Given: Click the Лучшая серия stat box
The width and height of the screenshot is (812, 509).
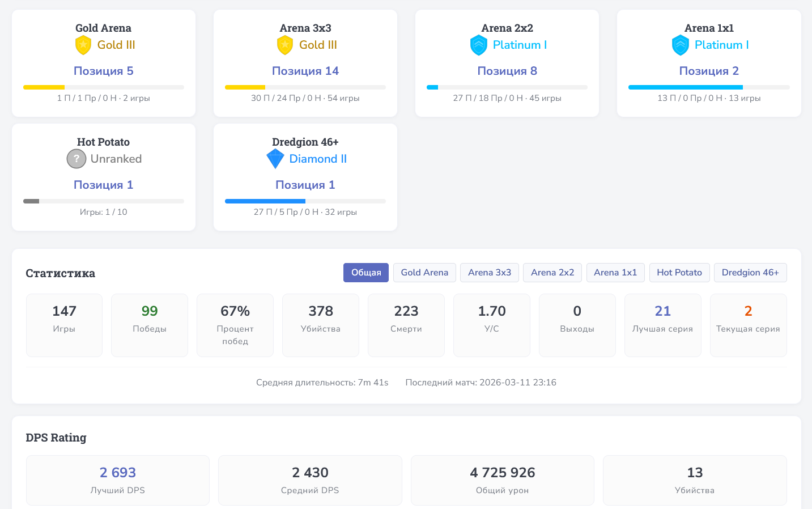Looking at the screenshot, I should point(662,325).
